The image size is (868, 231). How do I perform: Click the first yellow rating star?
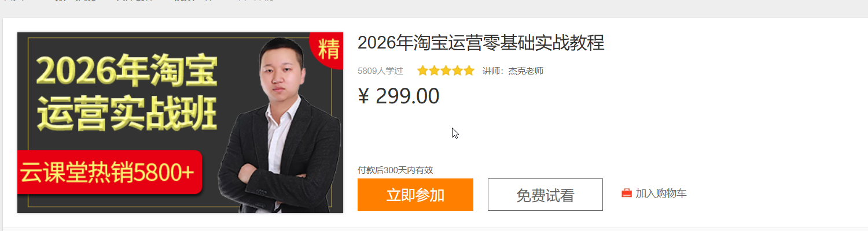tap(422, 71)
